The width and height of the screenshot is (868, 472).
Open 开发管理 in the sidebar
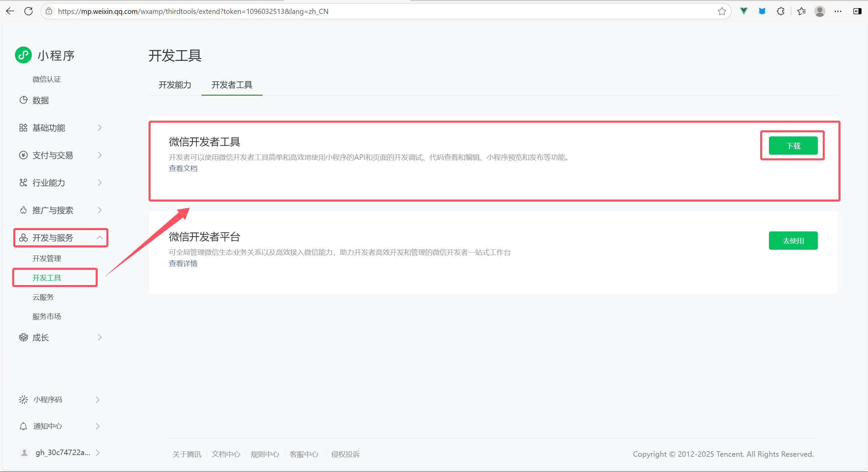coord(47,259)
